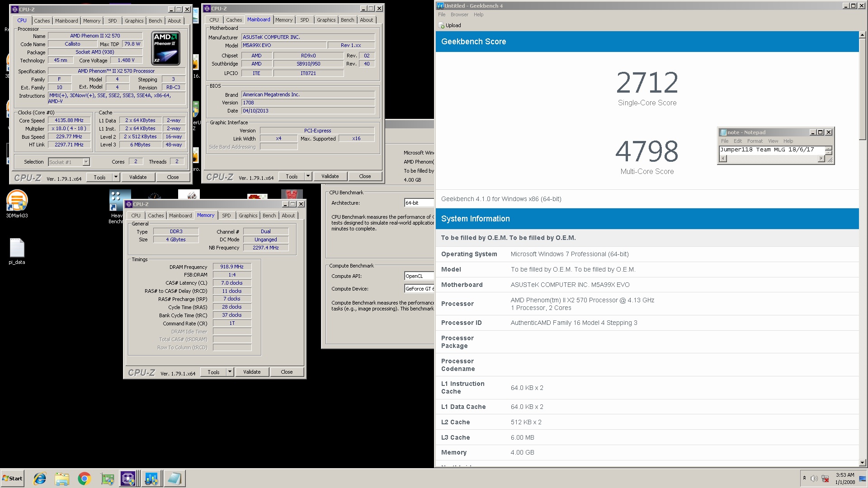The width and height of the screenshot is (868, 488).
Task: Open the Start menu
Action: (x=12, y=479)
